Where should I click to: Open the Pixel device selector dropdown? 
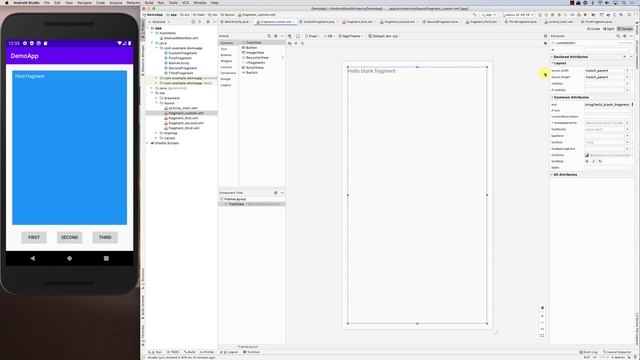(312, 36)
